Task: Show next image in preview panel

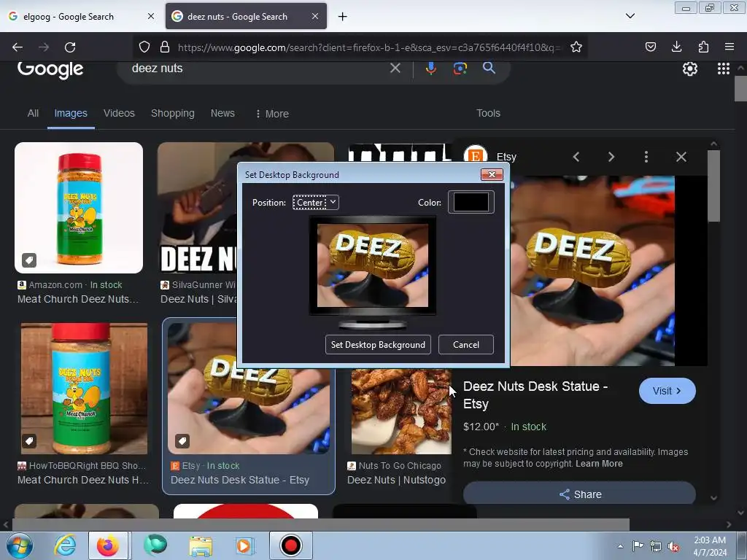Action: (611, 157)
